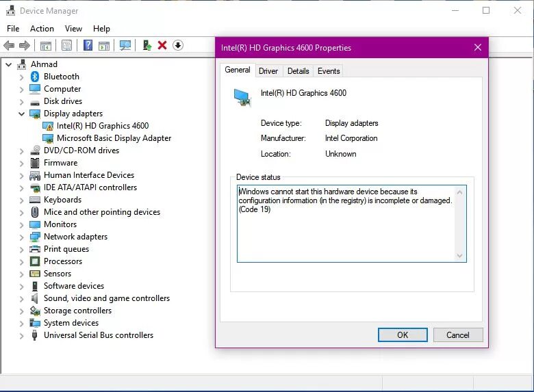
Task: Select the Disk drives icon
Action: click(x=35, y=103)
